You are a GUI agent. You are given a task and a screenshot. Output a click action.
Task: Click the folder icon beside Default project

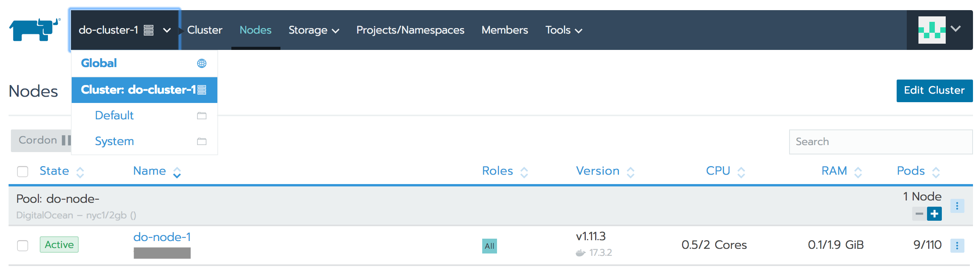pos(202,115)
